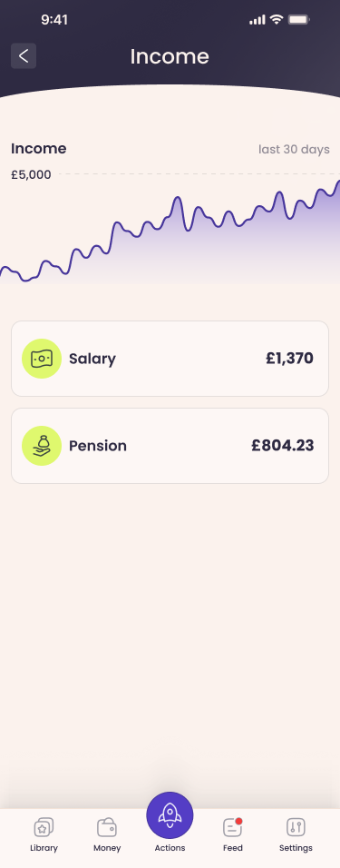Open the Library tab icon

(x=44, y=827)
